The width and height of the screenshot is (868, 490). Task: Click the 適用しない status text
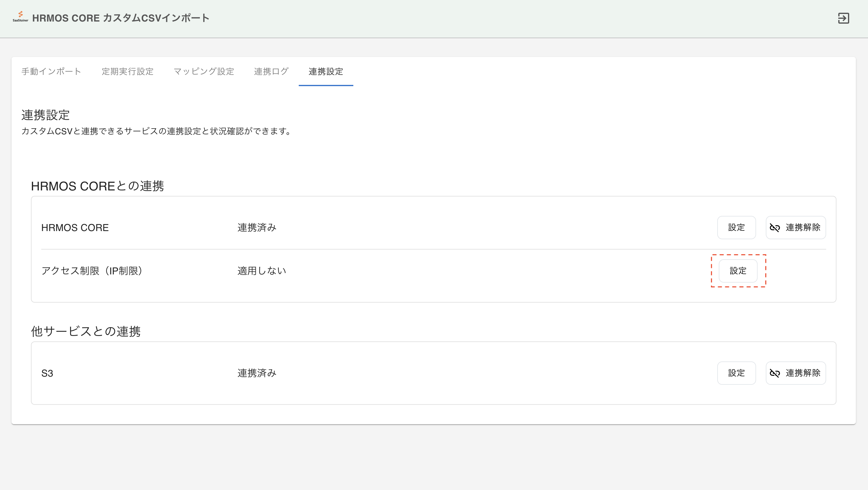261,271
